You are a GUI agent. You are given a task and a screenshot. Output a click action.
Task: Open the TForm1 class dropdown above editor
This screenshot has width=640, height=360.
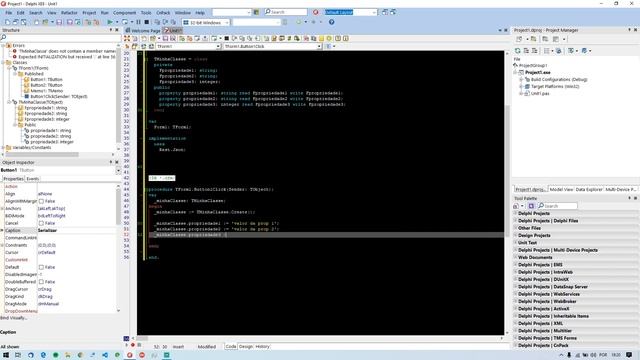218,47
